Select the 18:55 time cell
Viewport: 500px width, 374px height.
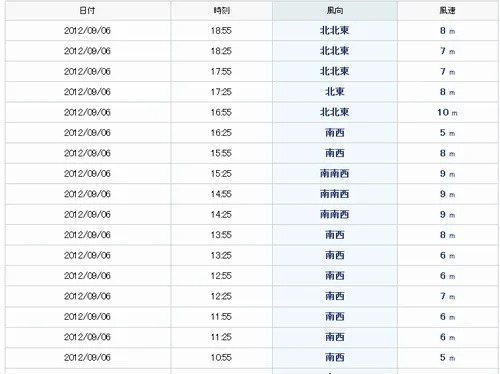(221, 31)
